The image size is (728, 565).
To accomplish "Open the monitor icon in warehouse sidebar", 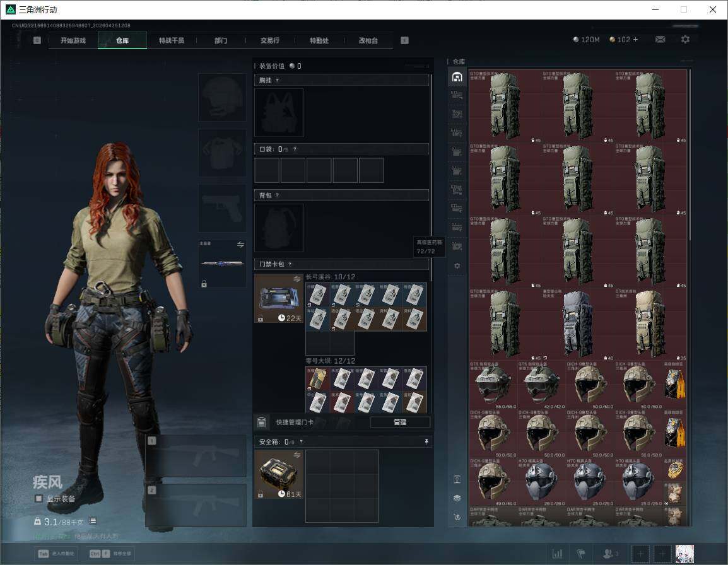I will coord(457,479).
